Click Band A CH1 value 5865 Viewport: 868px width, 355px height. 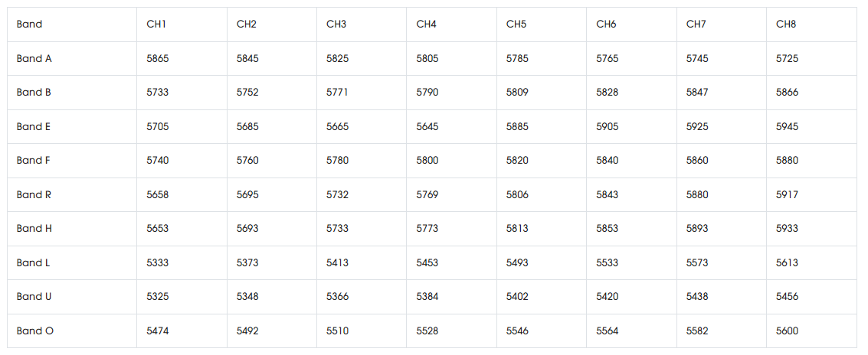(158, 59)
